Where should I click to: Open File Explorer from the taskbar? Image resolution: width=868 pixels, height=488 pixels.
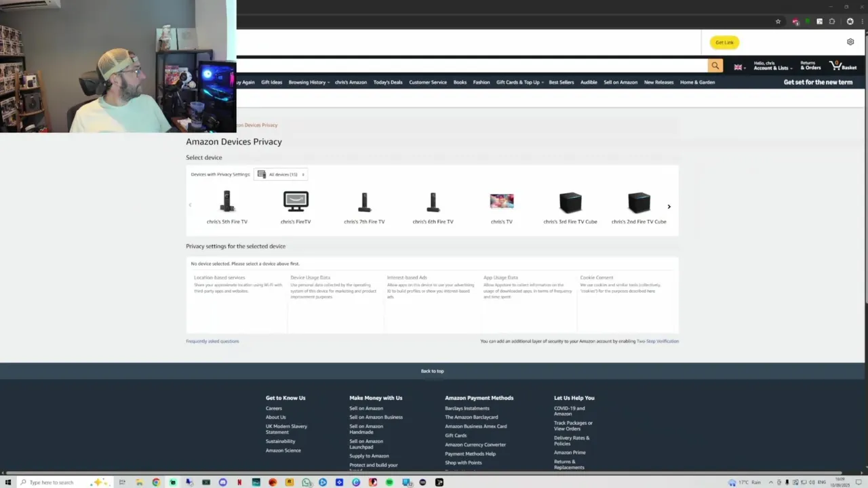click(x=140, y=483)
